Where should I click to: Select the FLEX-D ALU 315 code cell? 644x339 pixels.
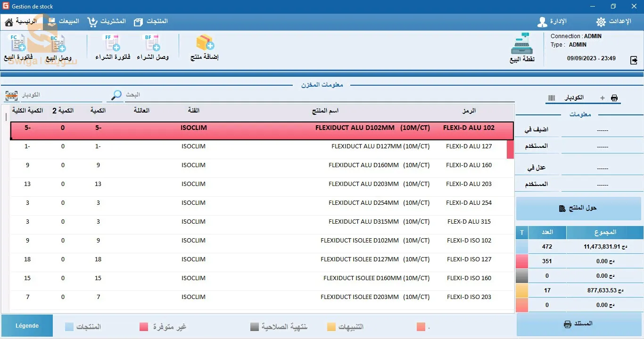(469, 222)
